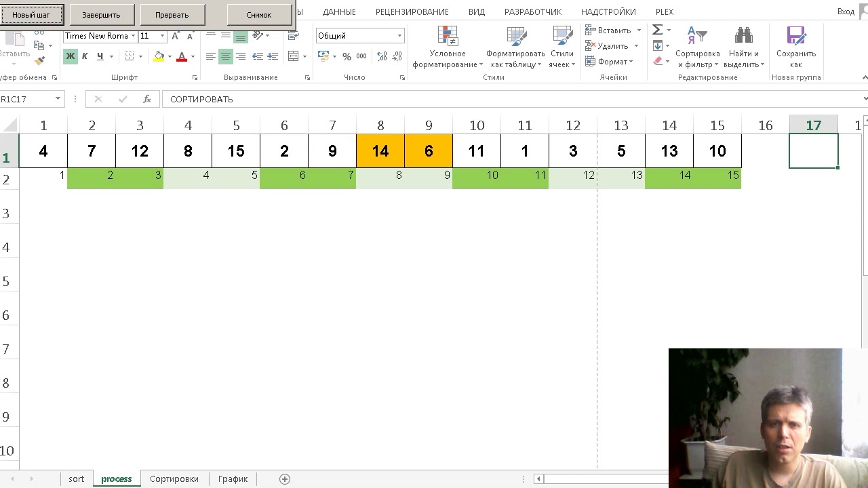This screenshot has height=488, width=868.
Task: Click Удалить cells button
Action: 606,46
